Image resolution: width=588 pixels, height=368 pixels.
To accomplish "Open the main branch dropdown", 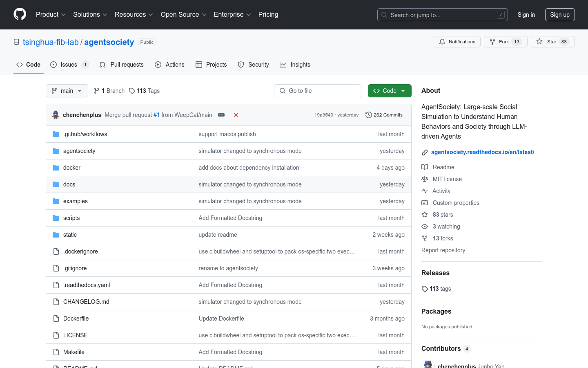I will (x=67, y=91).
